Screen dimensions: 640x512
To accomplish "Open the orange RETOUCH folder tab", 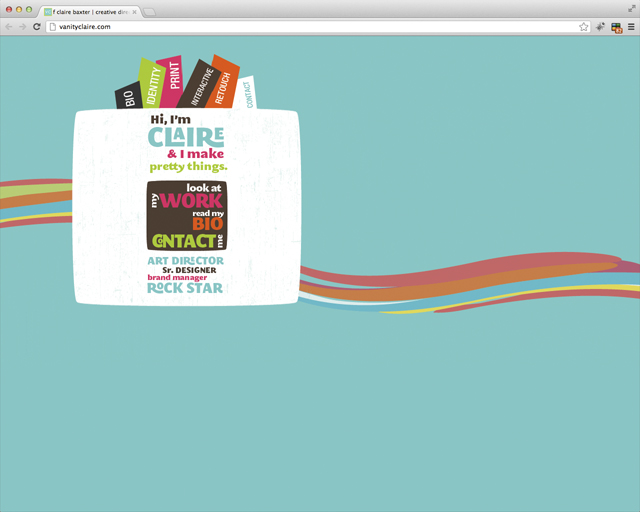I will [223, 83].
